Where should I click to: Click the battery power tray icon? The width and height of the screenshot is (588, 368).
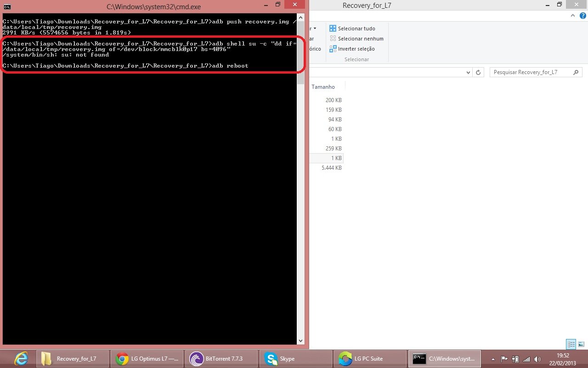coord(515,359)
